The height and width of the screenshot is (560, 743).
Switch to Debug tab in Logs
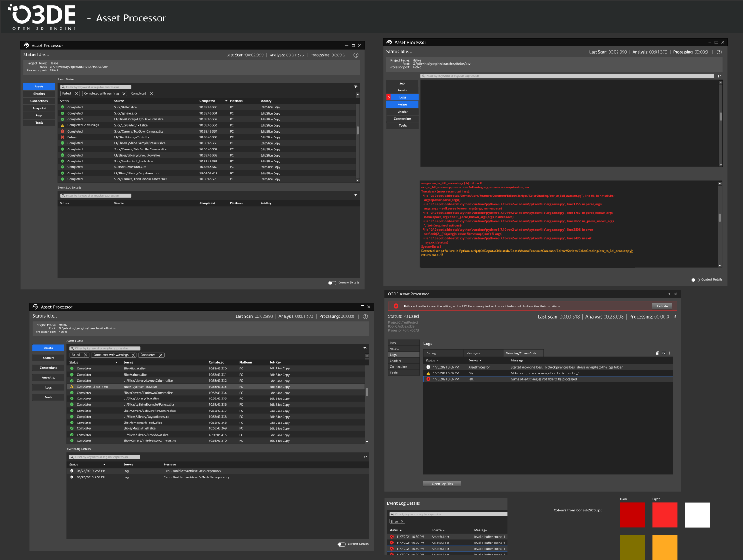click(x=443, y=353)
